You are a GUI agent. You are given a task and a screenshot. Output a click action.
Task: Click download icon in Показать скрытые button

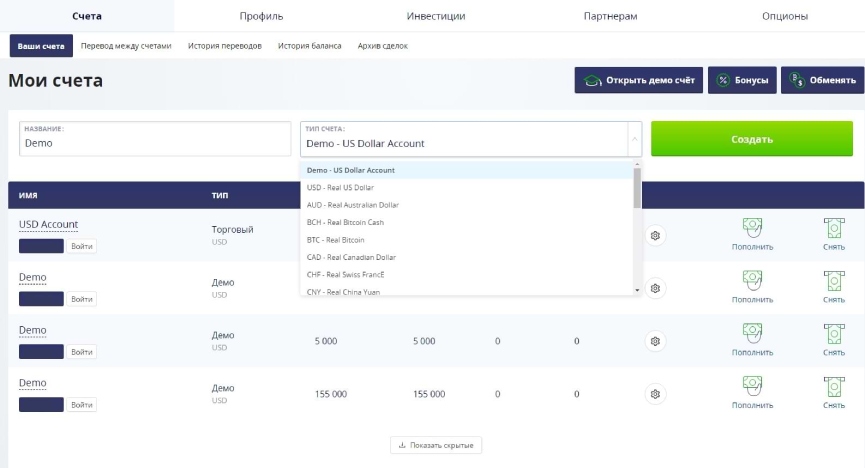click(402, 445)
